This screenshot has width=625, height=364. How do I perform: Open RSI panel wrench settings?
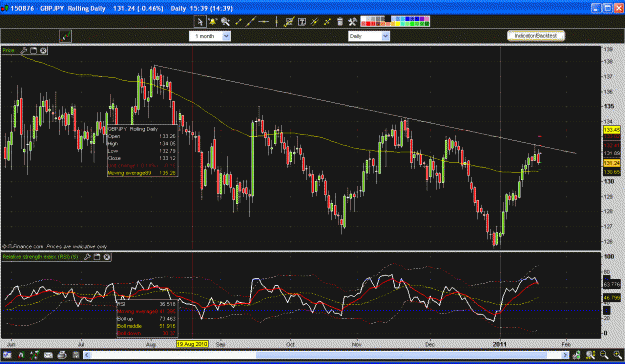[87, 257]
